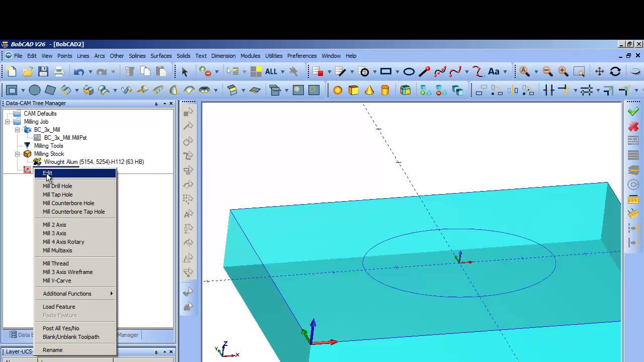644x362 pixels.
Task: Click the ellipse drawing tool
Action: pyautogui.click(x=409, y=72)
